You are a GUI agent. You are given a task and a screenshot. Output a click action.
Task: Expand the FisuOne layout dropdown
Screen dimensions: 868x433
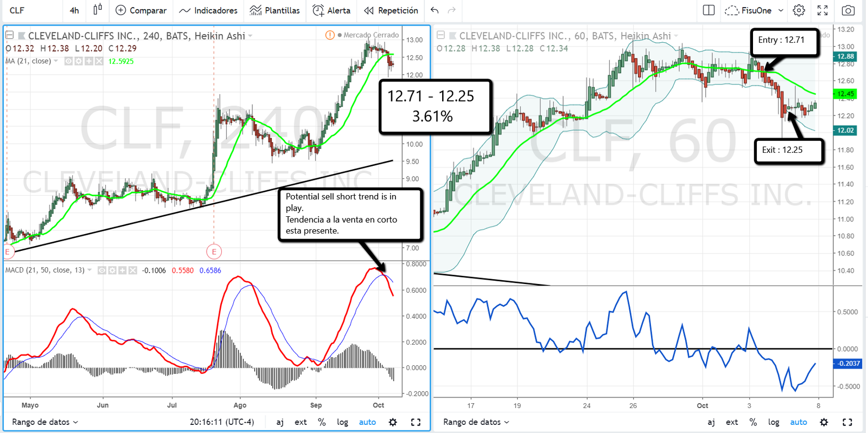[781, 10]
